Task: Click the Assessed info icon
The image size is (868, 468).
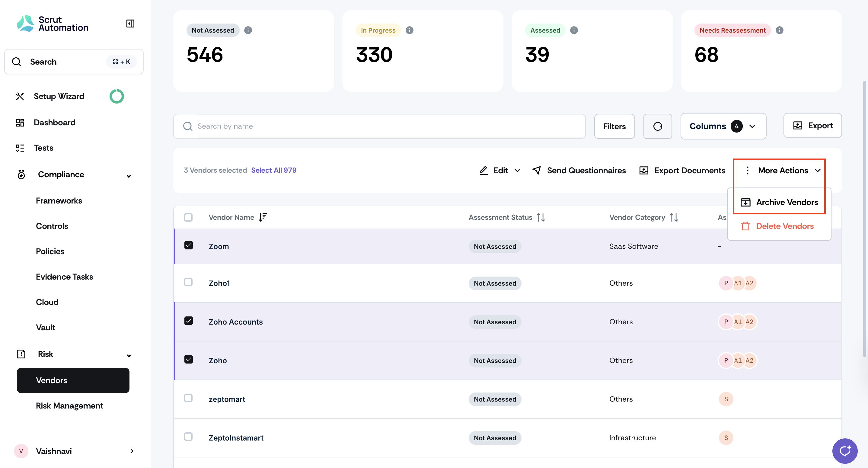Action: tap(574, 30)
